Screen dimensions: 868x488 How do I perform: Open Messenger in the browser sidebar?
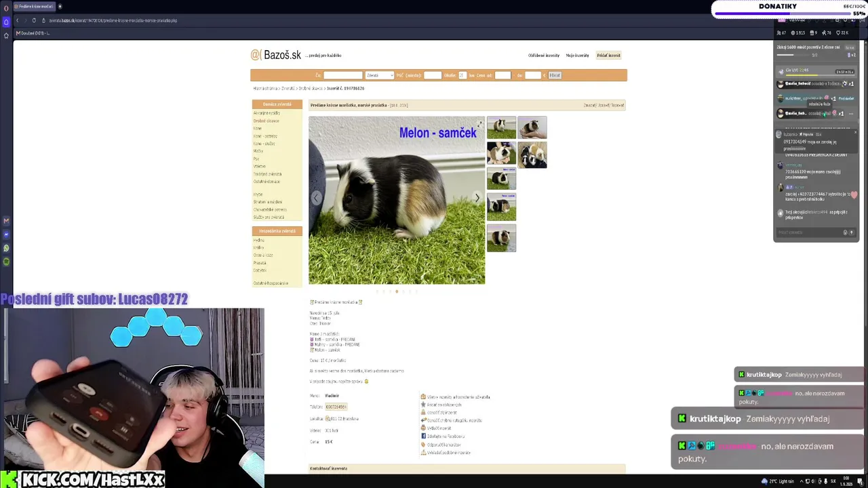(x=6, y=235)
